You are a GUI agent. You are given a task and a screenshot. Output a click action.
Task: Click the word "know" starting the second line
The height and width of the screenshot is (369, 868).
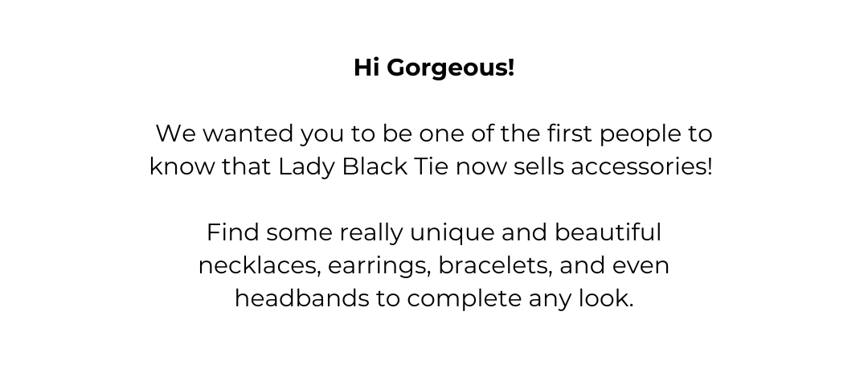pos(182,166)
